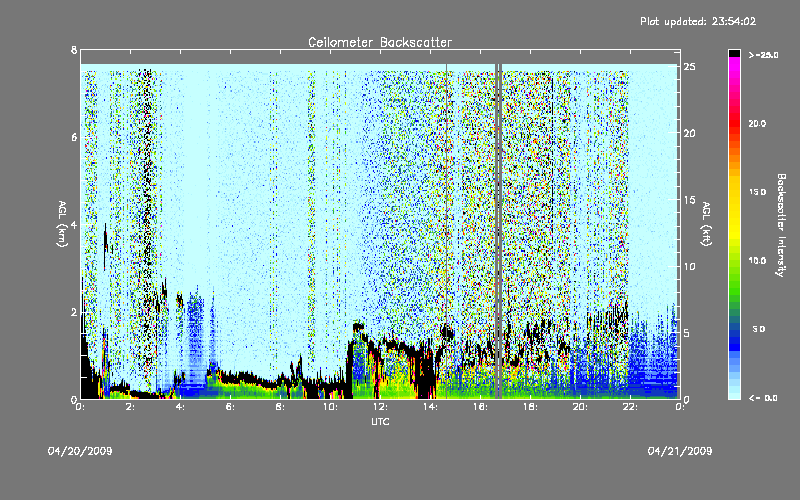
Task: Click the '>=25.0' colorbar maximum label
Action: tap(763, 55)
